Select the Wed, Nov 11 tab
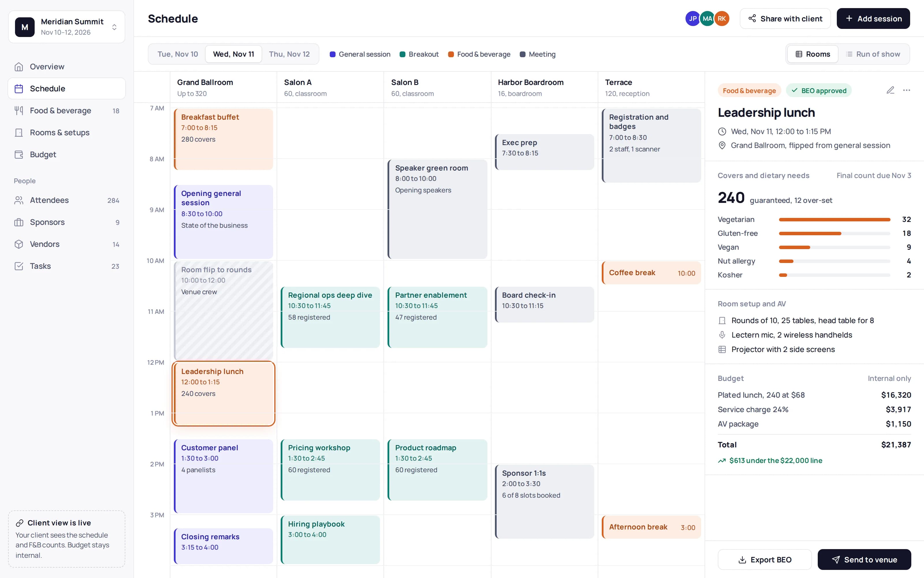 (233, 54)
